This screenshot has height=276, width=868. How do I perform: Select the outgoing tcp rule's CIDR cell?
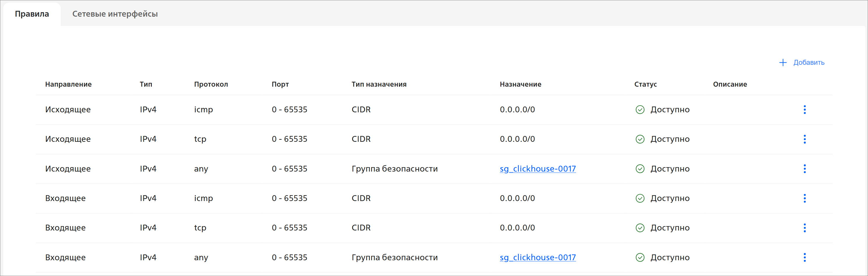click(x=361, y=139)
